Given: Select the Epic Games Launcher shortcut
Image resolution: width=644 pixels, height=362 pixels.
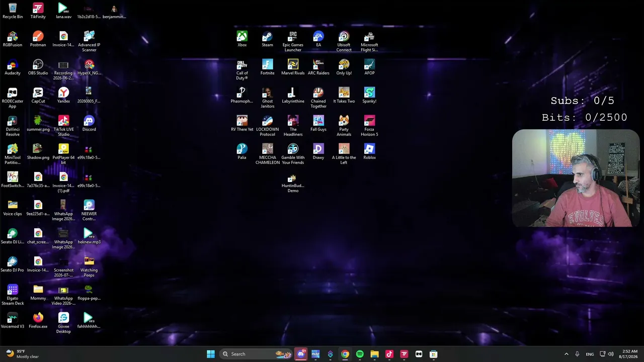Looking at the screenshot, I should (x=293, y=41).
